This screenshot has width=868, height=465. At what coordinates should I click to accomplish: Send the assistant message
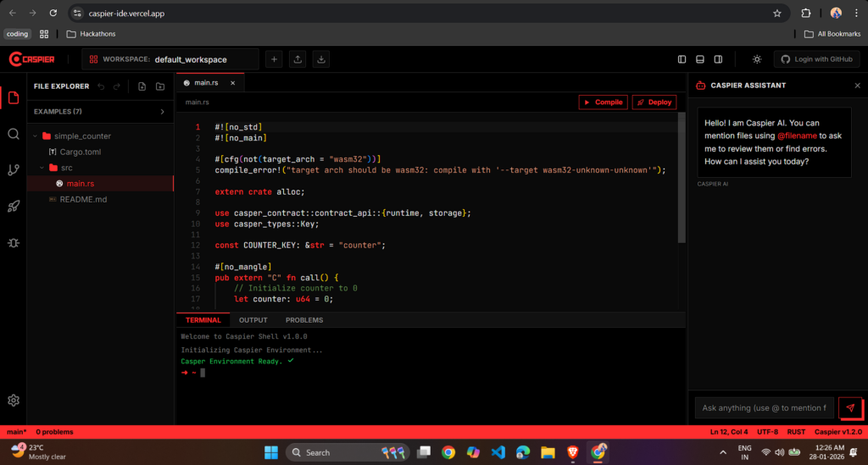pos(850,408)
